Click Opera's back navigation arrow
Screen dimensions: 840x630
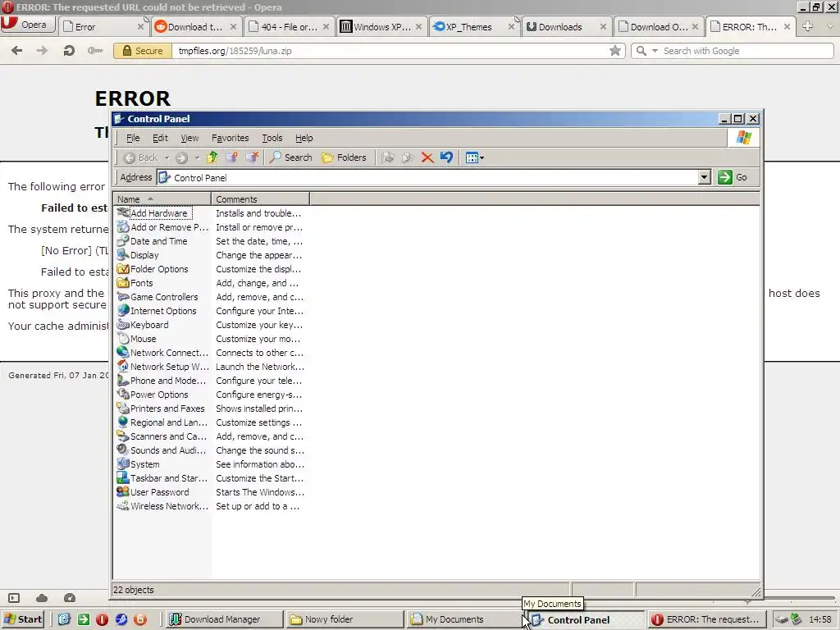(16, 50)
